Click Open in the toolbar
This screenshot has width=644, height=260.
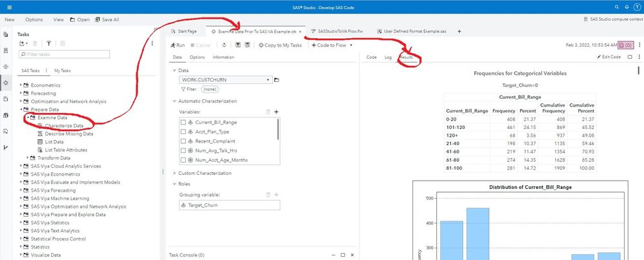click(x=79, y=19)
